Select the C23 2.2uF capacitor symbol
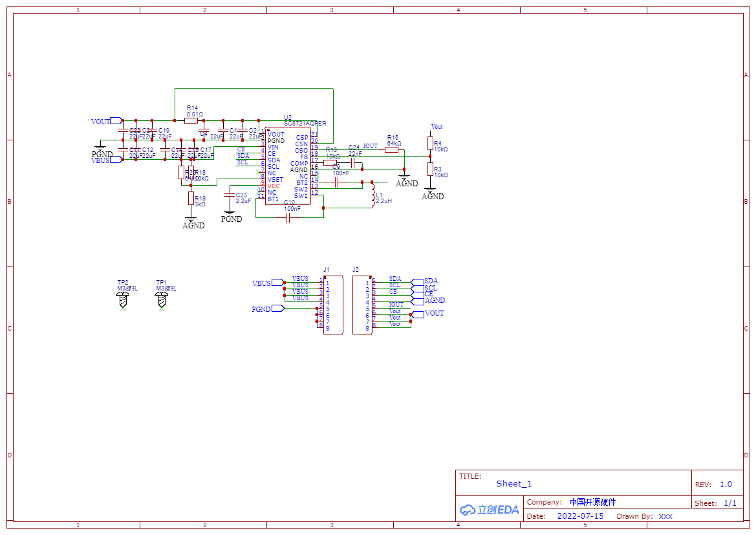Screen dimensions: 756x535 click(x=230, y=195)
